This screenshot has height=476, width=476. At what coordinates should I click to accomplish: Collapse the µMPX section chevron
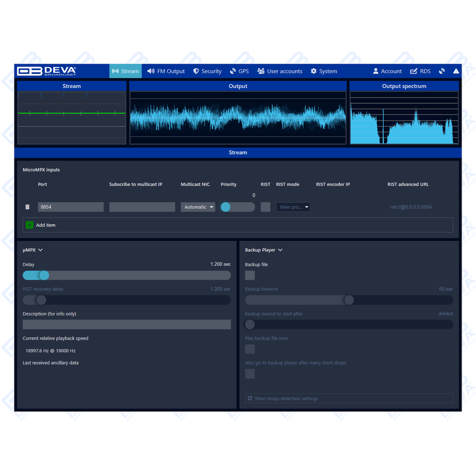[40, 250]
